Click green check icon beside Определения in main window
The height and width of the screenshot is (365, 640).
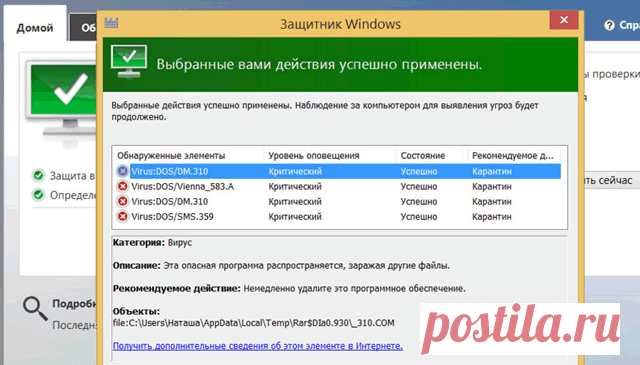point(38,195)
